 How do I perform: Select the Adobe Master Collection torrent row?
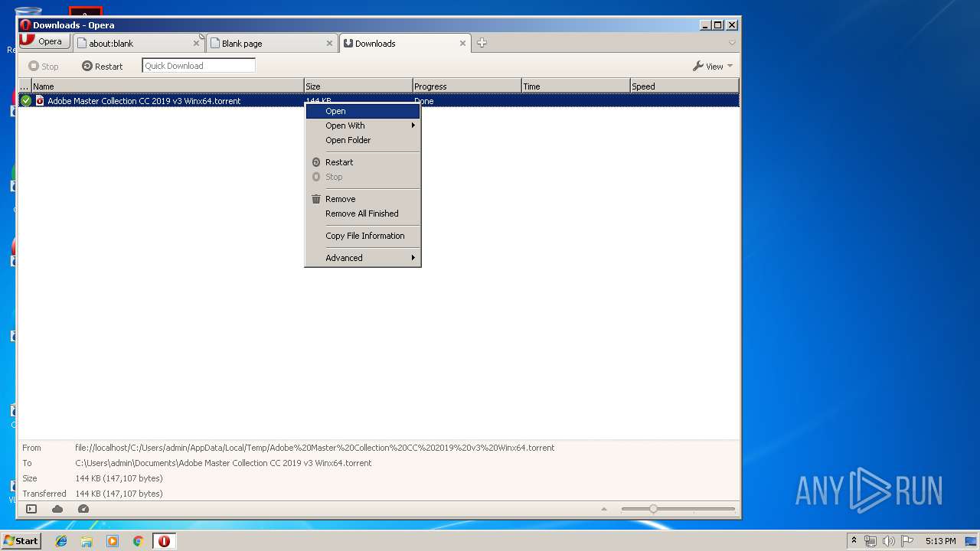379,101
